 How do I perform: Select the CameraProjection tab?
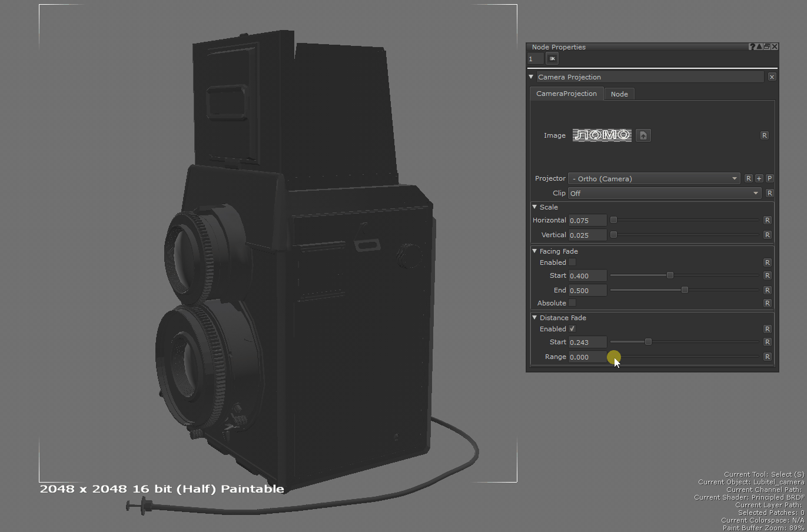click(566, 94)
